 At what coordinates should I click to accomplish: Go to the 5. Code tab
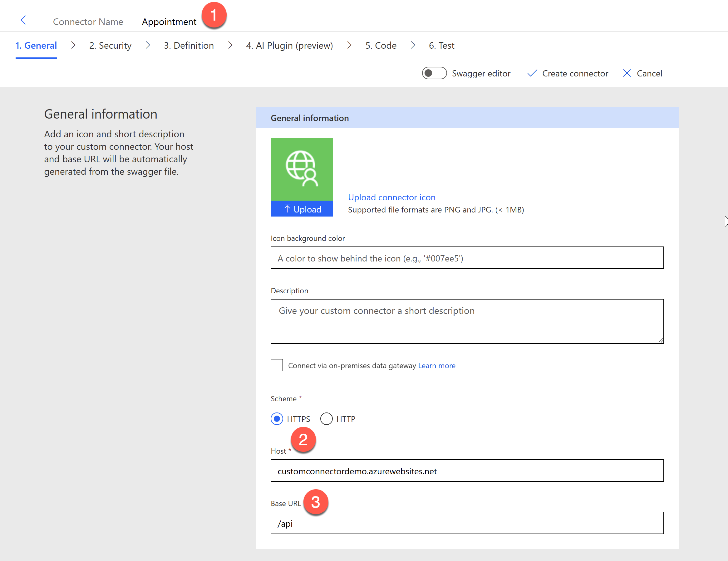(x=381, y=46)
